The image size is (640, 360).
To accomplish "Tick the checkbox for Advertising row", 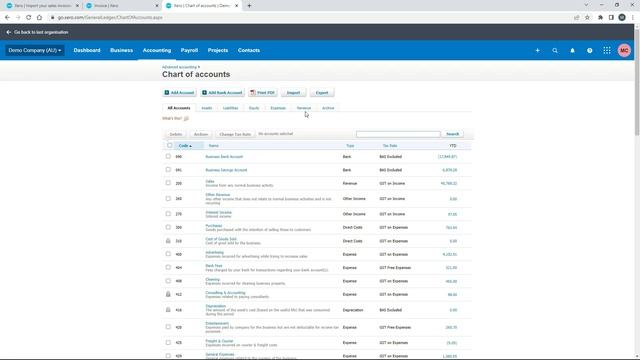I will 168,254.
